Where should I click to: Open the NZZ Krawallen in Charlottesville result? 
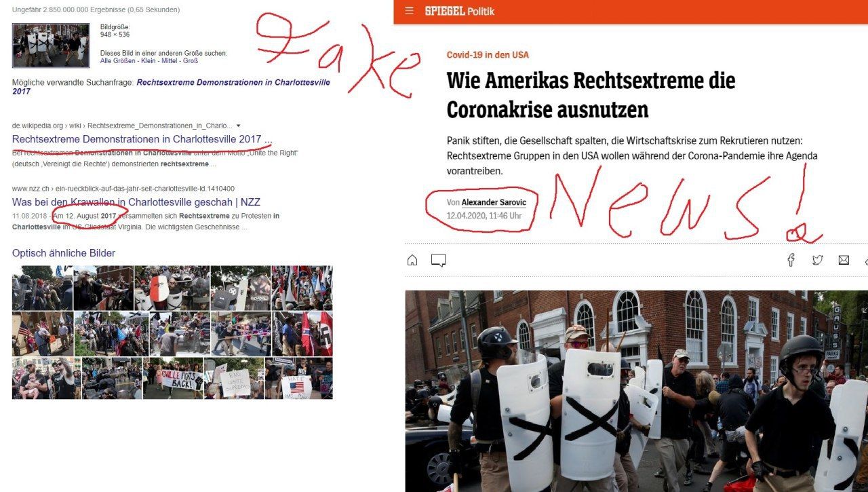coord(136,202)
